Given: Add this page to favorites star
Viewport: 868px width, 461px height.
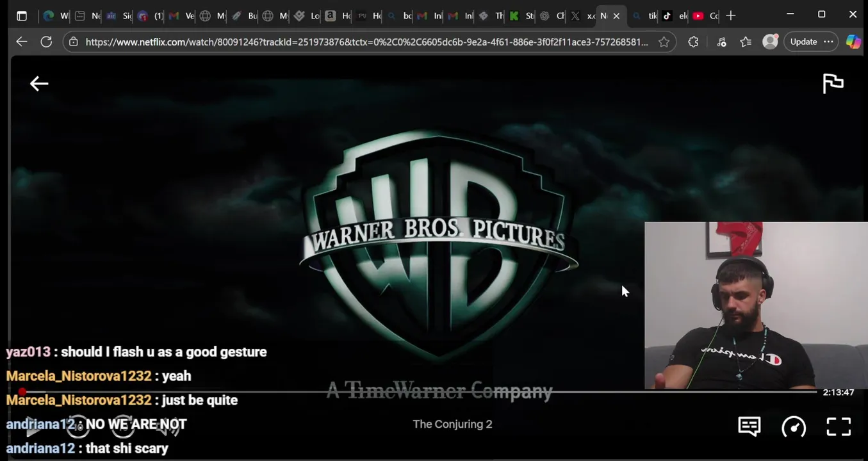Looking at the screenshot, I should coord(664,42).
